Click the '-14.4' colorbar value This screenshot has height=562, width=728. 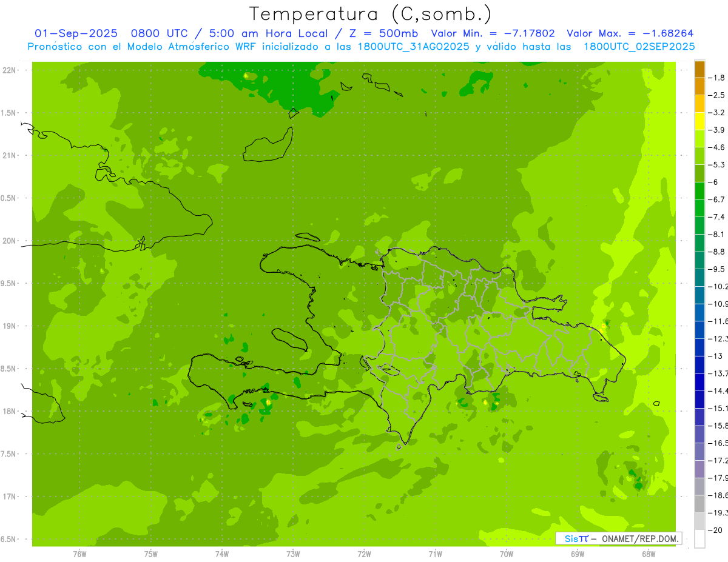pyautogui.click(x=718, y=391)
